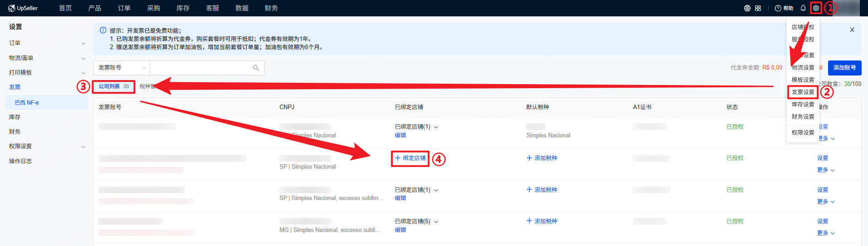Click the plus 绑定店铺 button
Viewport: 868px width, 246px height.
click(x=410, y=158)
